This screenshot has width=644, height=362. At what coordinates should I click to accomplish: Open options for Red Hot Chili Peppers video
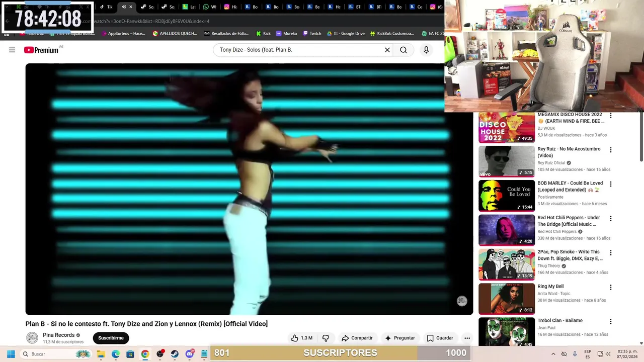coord(611,218)
